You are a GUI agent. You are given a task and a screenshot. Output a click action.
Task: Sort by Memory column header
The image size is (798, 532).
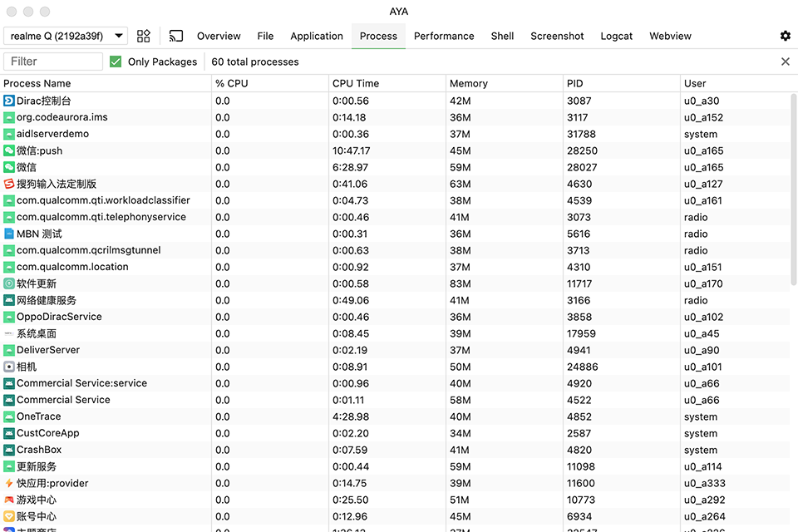[x=505, y=83]
